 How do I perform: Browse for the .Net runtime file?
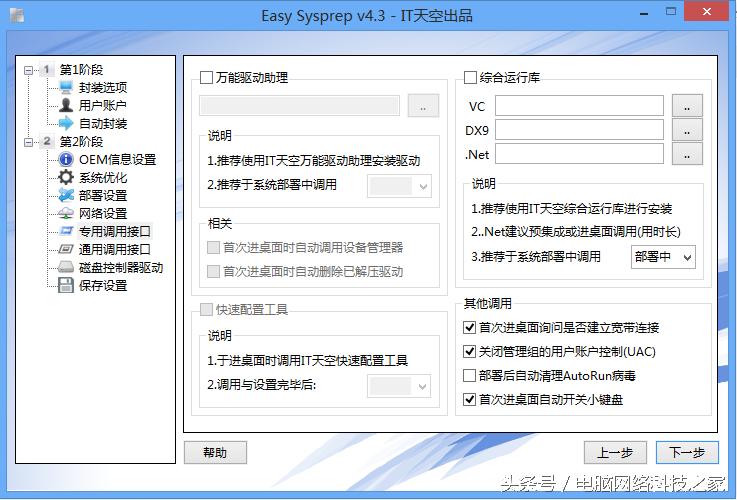pos(687,154)
